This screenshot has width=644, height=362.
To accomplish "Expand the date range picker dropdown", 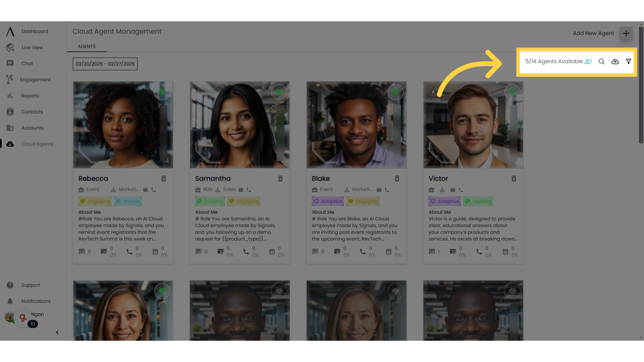I will tap(105, 64).
